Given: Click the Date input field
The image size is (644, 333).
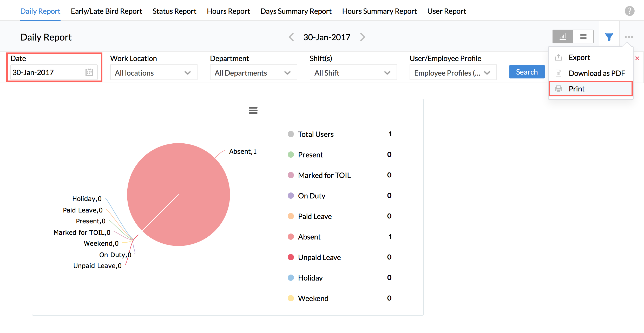Looking at the screenshot, I should [47, 72].
